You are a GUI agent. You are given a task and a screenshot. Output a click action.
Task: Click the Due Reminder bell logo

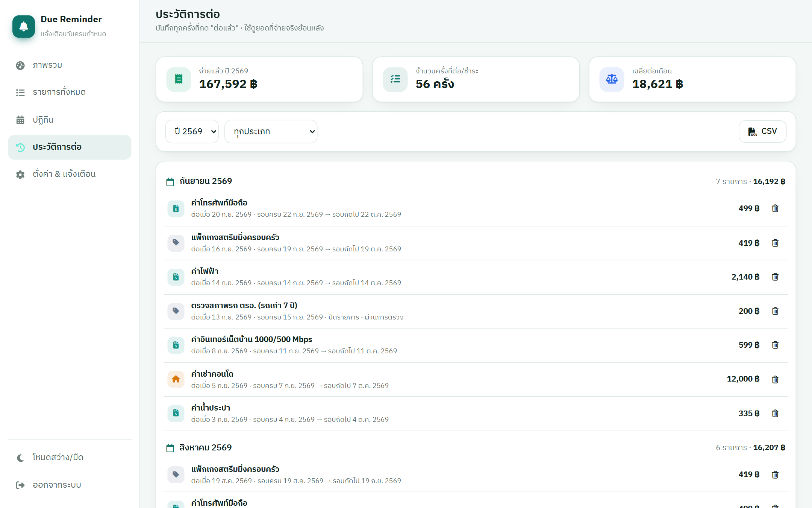click(x=24, y=26)
